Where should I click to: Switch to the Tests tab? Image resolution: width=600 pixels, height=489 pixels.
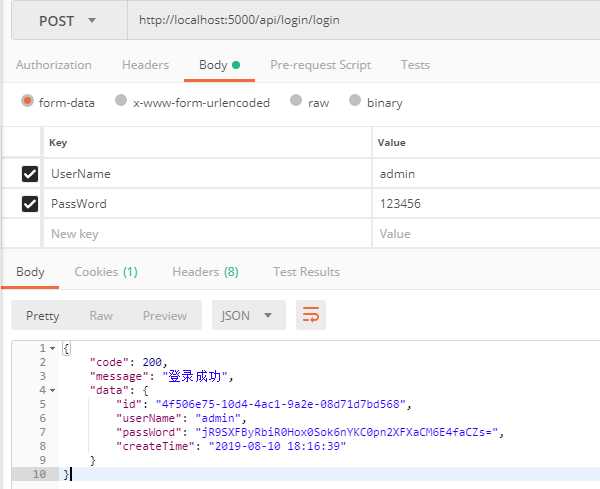[x=415, y=65]
